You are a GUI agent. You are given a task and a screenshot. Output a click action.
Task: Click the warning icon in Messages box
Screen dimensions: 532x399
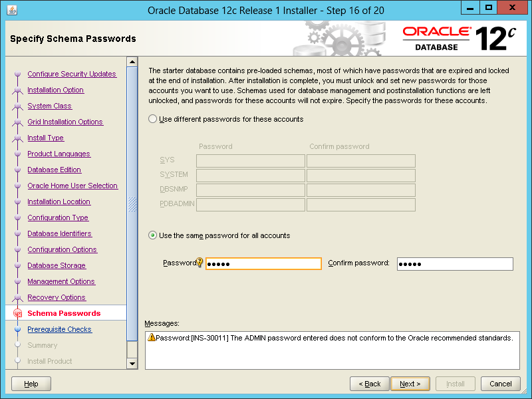coord(152,337)
